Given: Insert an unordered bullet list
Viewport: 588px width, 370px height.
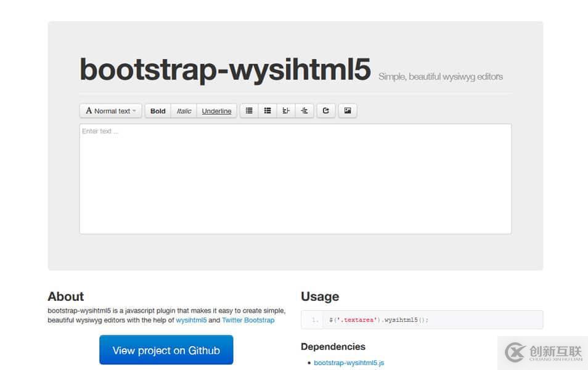Looking at the screenshot, I should 249,111.
